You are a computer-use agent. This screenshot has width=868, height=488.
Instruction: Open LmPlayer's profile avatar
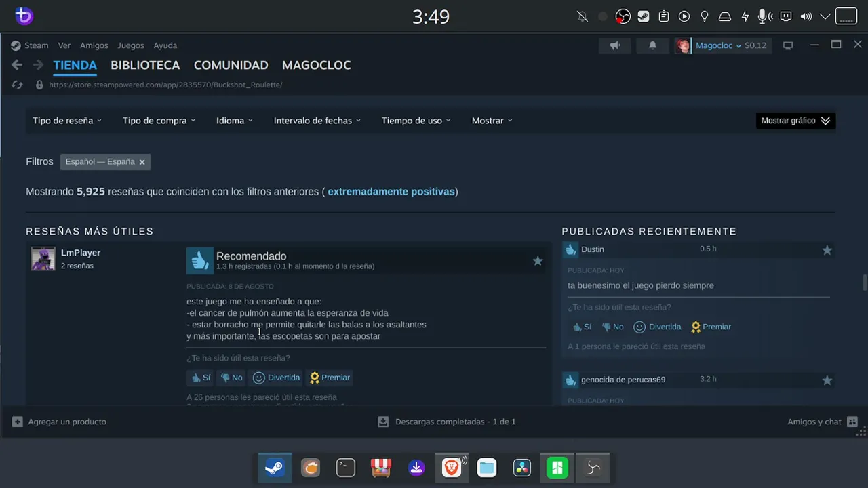[x=43, y=259]
